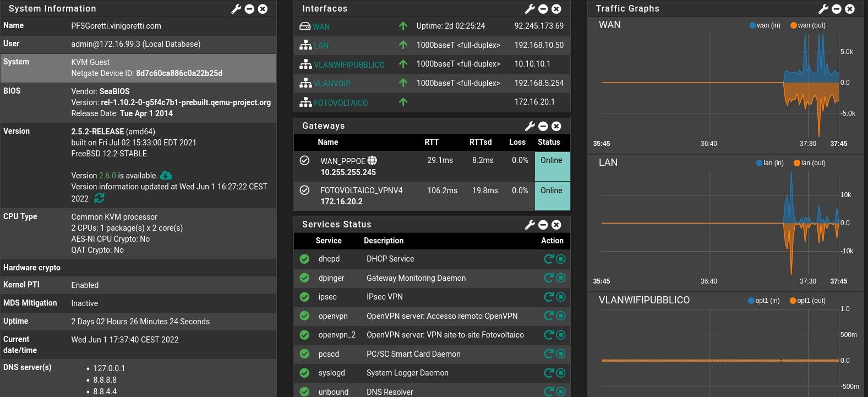Restart the openvpn Accesso remoto service

548,316
